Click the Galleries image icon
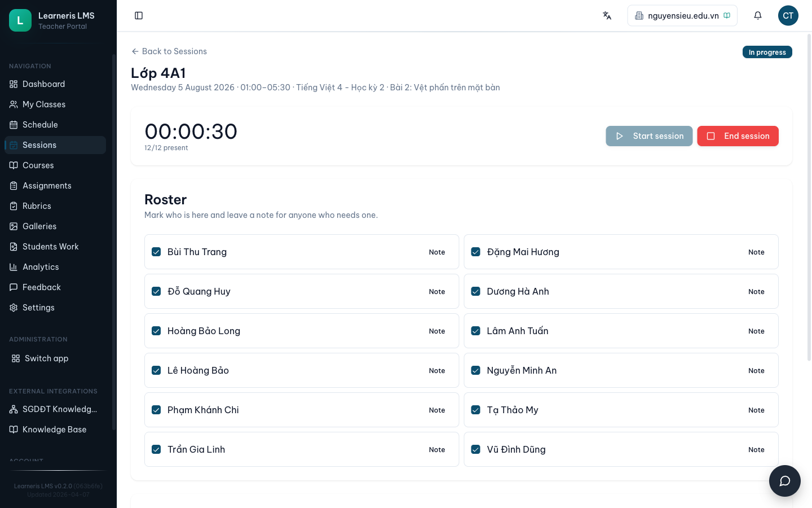Viewport: 812px width, 508px height. pos(14,226)
